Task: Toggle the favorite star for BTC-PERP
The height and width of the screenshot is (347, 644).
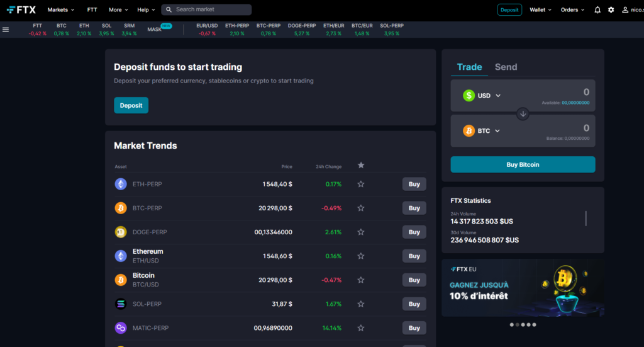Action: [361, 208]
